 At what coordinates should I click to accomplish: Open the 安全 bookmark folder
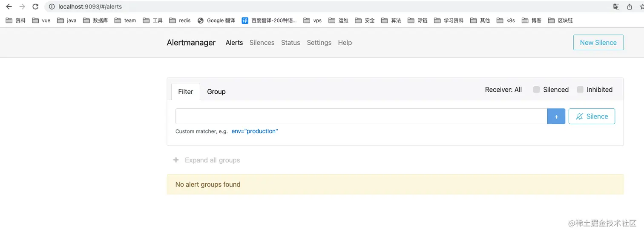(x=365, y=20)
